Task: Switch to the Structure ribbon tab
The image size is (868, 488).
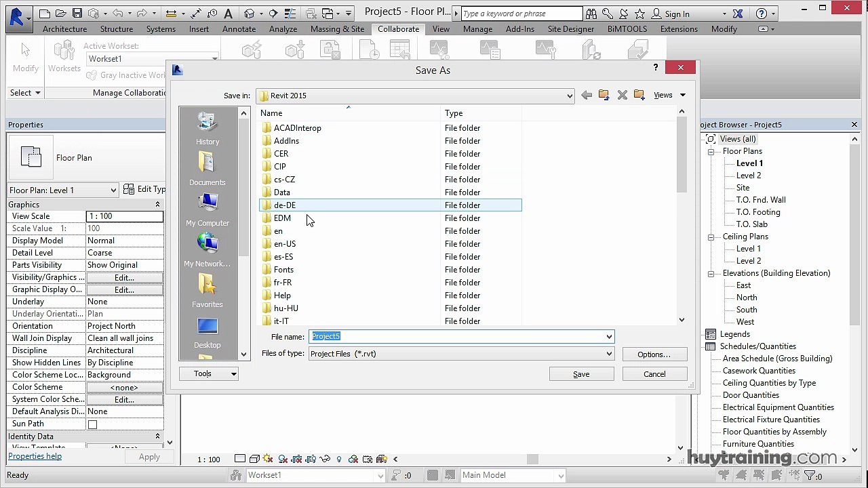Action: pos(117,29)
